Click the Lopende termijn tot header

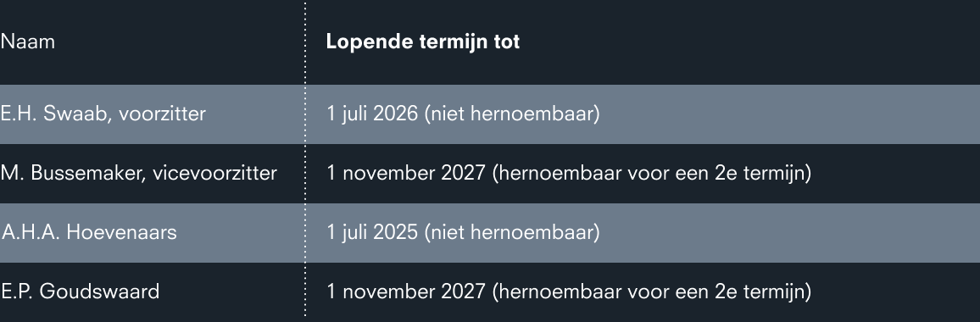(422, 42)
